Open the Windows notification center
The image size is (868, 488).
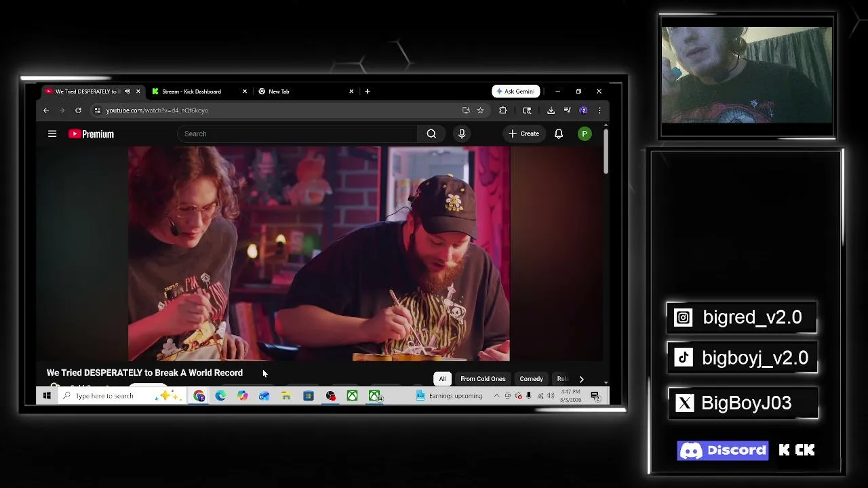pos(595,396)
